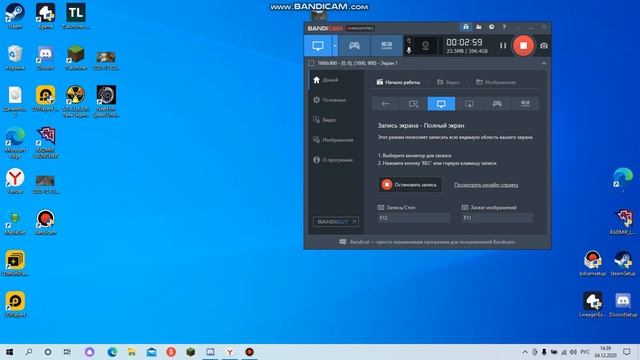Viewport: 640px width, 360px height.
Task: Click the Остановить запись button
Action: pyautogui.click(x=410, y=184)
